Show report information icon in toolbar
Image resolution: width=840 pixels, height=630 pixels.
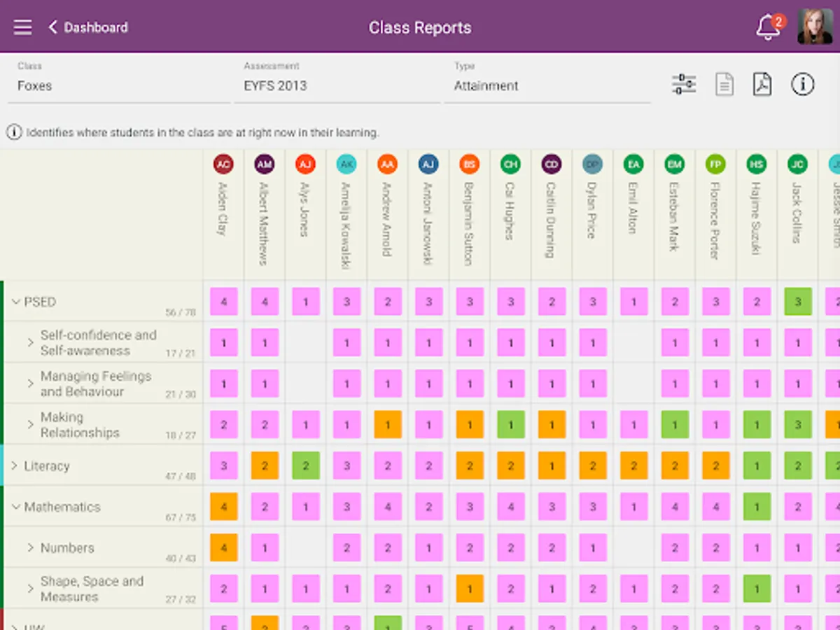(803, 85)
